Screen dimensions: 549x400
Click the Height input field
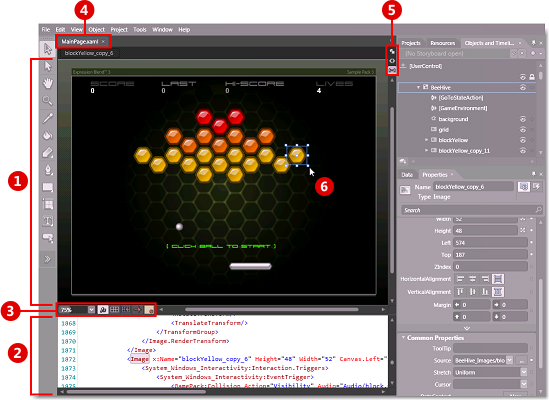(x=485, y=230)
